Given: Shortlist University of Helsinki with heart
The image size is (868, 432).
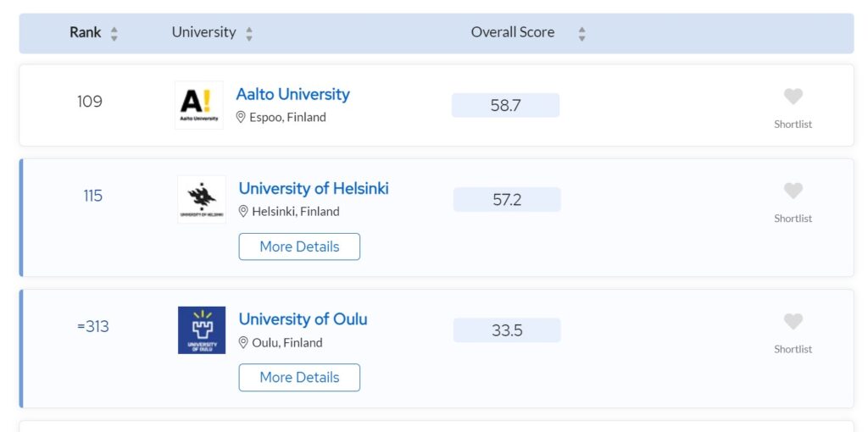Looking at the screenshot, I should (793, 191).
